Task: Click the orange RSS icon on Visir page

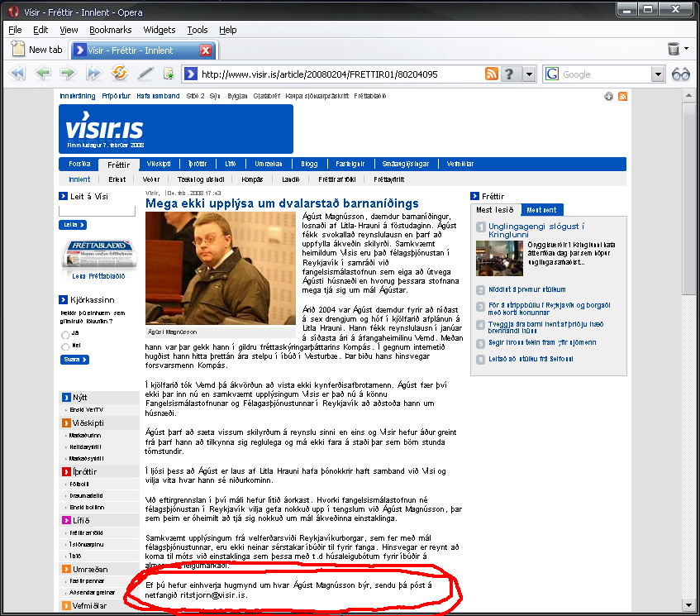Action: pos(622,97)
